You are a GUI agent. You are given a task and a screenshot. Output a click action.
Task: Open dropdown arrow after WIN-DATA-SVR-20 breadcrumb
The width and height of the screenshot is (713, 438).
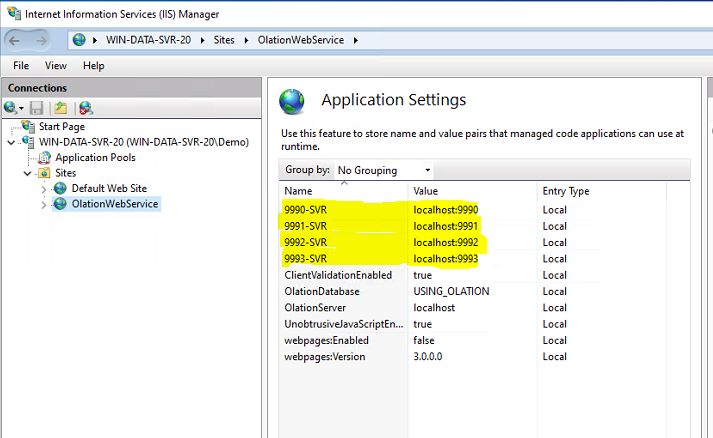click(x=203, y=40)
